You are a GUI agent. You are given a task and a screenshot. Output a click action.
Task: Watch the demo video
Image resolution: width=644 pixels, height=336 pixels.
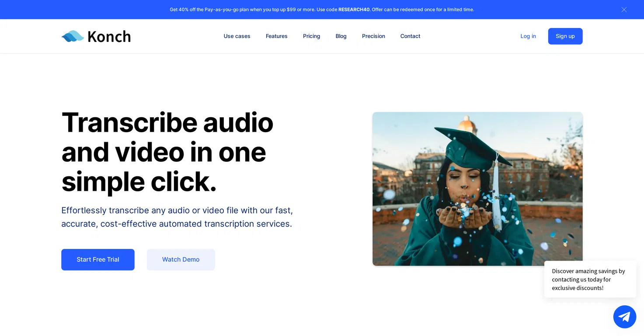tap(181, 259)
